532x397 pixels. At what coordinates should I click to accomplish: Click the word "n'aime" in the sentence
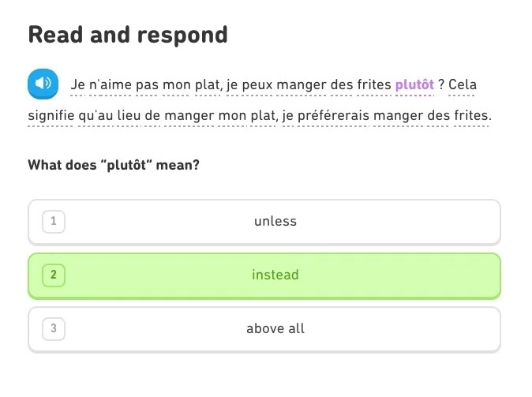[111, 84]
